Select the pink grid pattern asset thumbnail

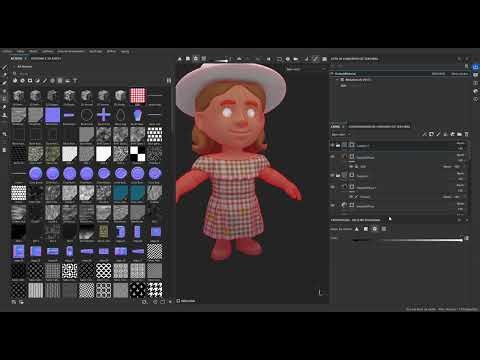[x=138, y=96]
